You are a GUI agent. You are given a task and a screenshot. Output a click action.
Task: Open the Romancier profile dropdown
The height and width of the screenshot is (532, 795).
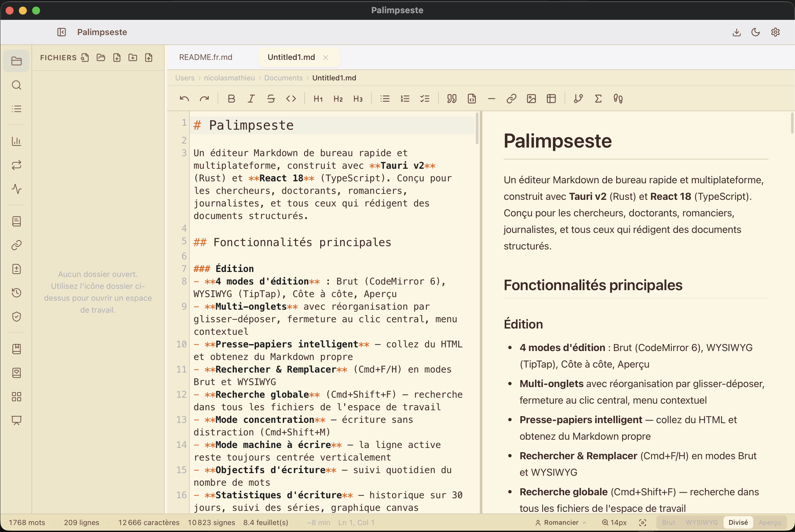point(561,522)
